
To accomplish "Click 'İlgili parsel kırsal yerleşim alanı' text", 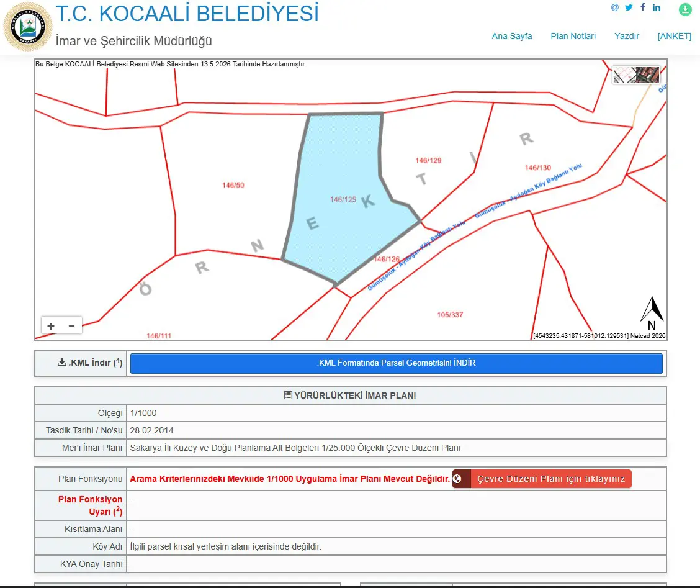I will (225, 546).
